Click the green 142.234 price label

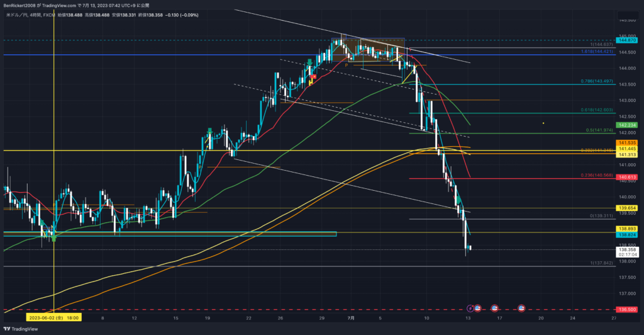click(626, 125)
